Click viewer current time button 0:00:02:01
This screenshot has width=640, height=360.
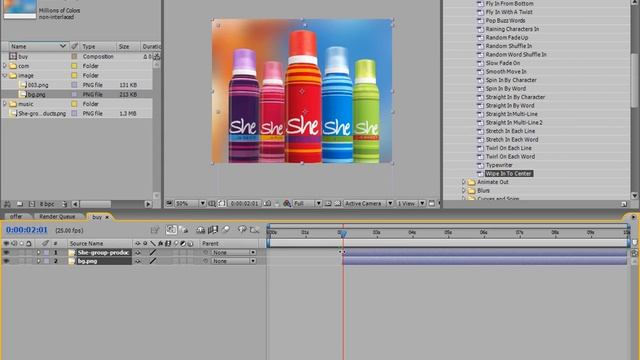click(x=244, y=203)
